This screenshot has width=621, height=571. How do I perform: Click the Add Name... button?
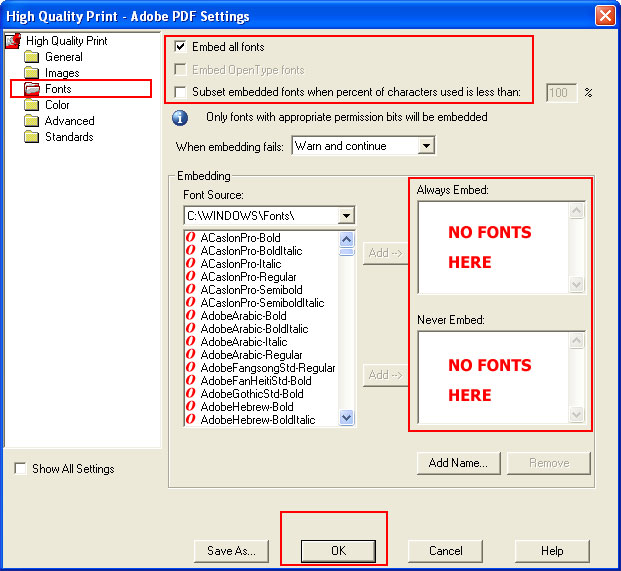(x=457, y=463)
